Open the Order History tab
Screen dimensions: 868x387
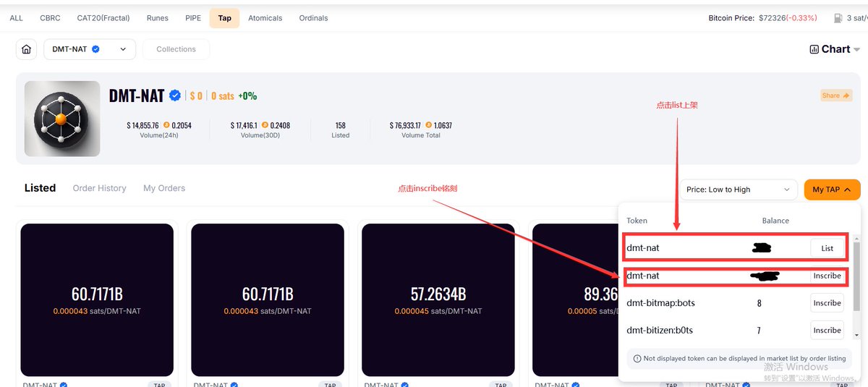pyautogui.click(x=99, y=188)
